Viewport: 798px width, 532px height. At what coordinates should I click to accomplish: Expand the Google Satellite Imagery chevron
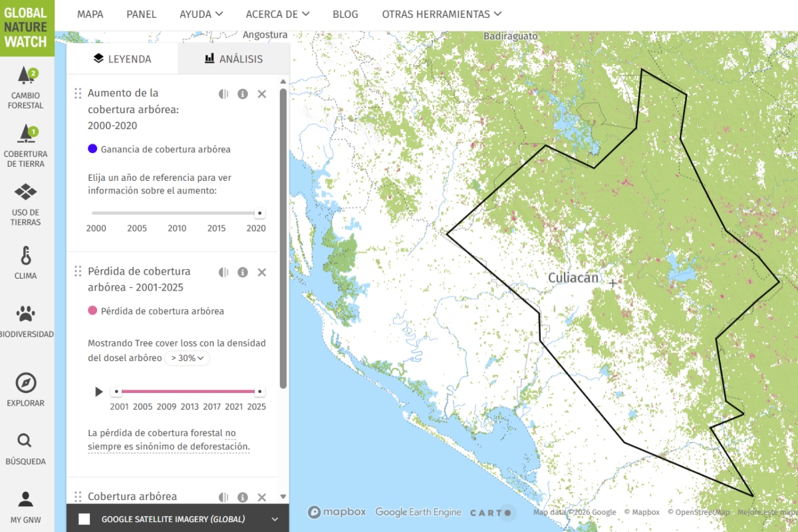[x=275, y=519]
